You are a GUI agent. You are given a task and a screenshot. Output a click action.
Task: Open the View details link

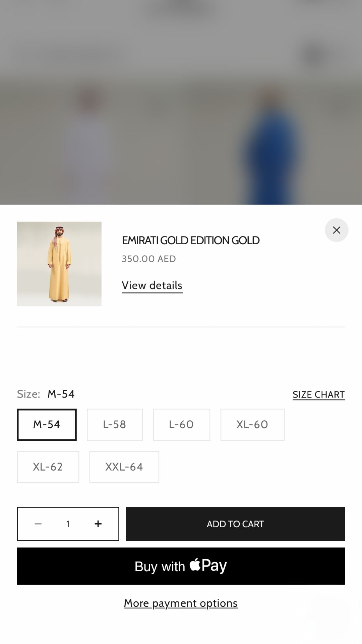[152, 285]
